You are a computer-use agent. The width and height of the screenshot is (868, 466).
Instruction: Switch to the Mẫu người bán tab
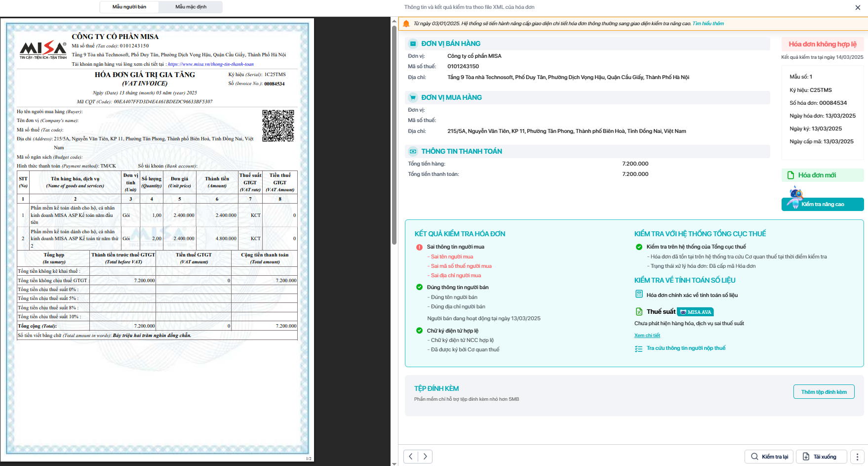point(129,7)
